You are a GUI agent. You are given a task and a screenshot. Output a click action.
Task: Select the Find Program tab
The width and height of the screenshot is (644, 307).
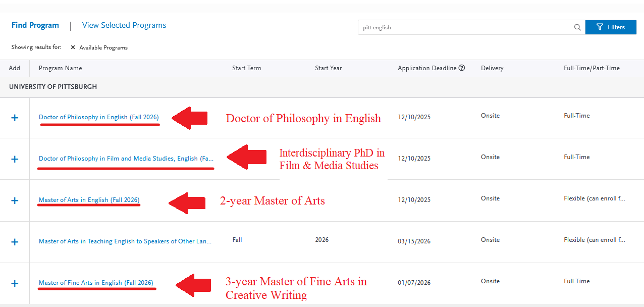(35, 25)
